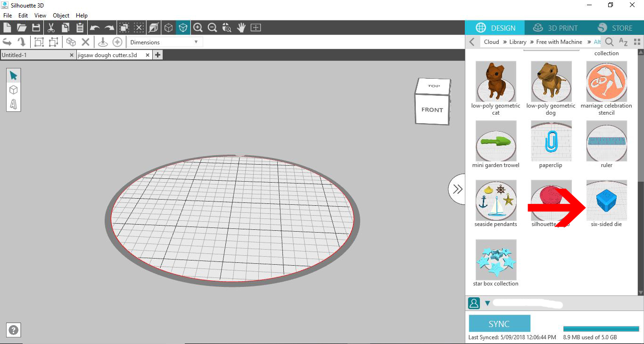Rotate the object with the curved left arrow
Viewport: 644px width, 344px height.
click(x=7, y=42)
